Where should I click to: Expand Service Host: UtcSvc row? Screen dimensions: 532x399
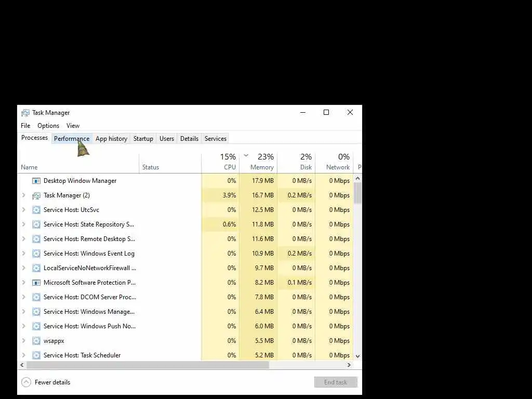pyautogui.click(x=23, y=210)
